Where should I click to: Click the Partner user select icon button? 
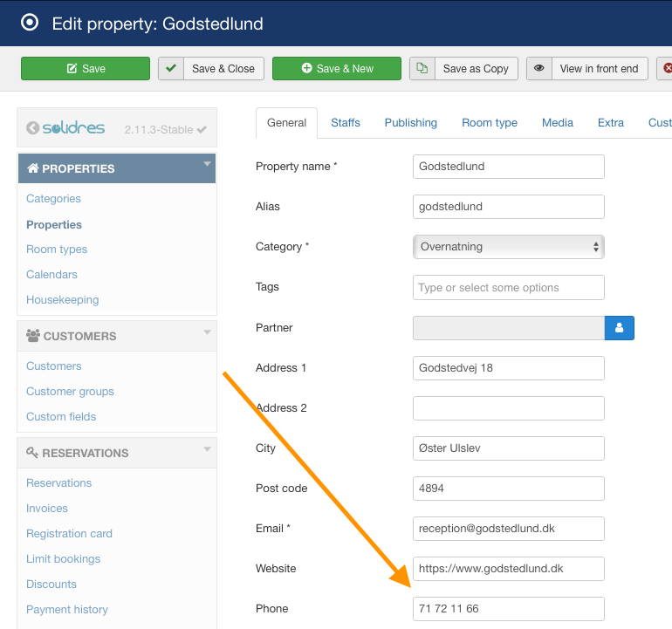click(620, 328)
